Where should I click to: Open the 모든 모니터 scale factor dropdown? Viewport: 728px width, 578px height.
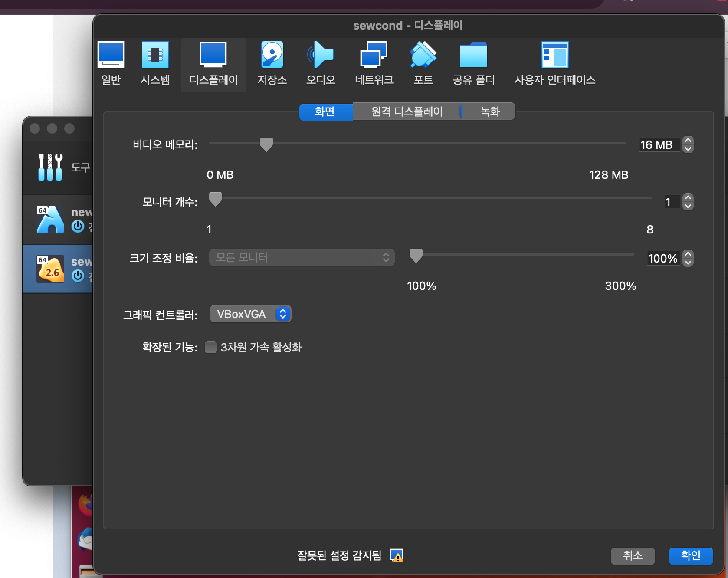302,257
